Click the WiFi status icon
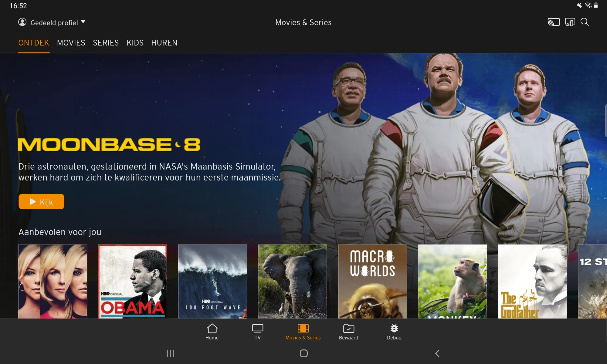The width and height of the screenshot is (607, 364). [588, 5]
